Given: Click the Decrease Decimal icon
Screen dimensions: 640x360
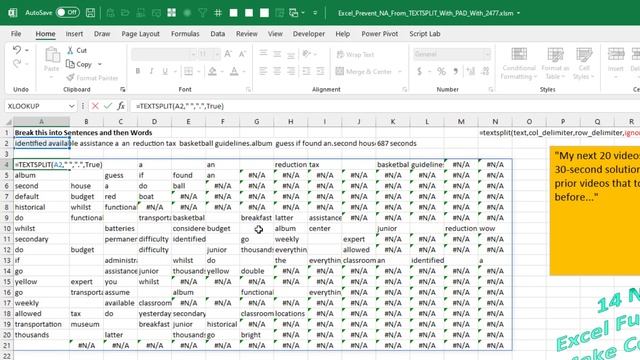Looking at the screenshot, I should 485,71.
